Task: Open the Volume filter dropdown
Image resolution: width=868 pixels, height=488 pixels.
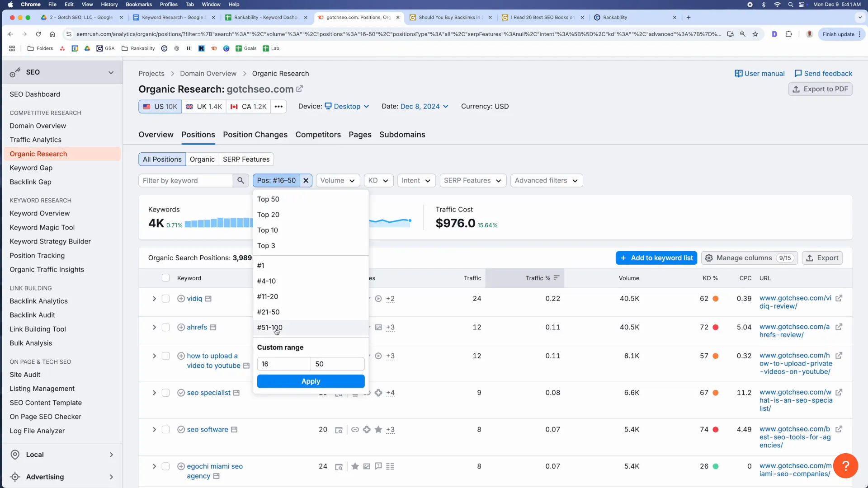Action: (x=338, y=180)
